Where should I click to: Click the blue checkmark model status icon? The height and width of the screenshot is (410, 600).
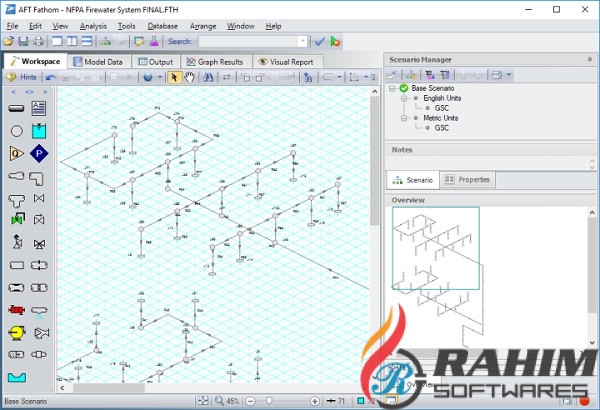coord(320,41)
